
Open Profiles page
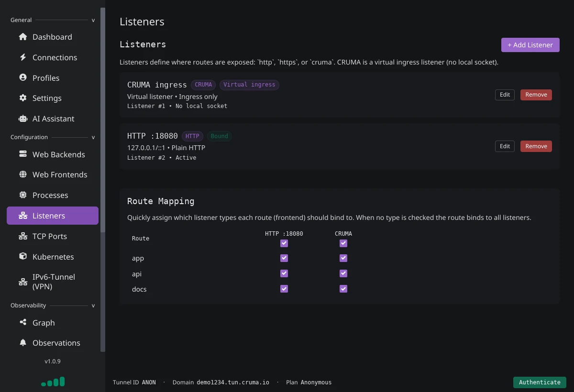click(53, 77)
